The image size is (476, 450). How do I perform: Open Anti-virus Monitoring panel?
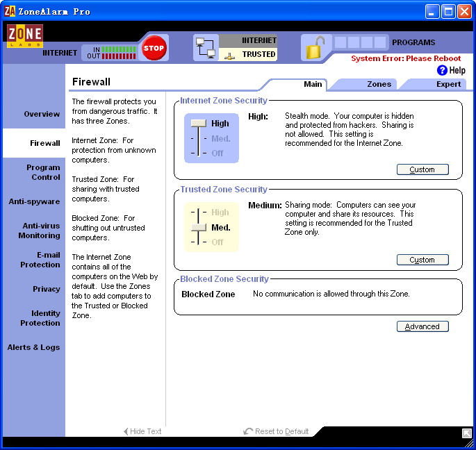tap(39, 231)
